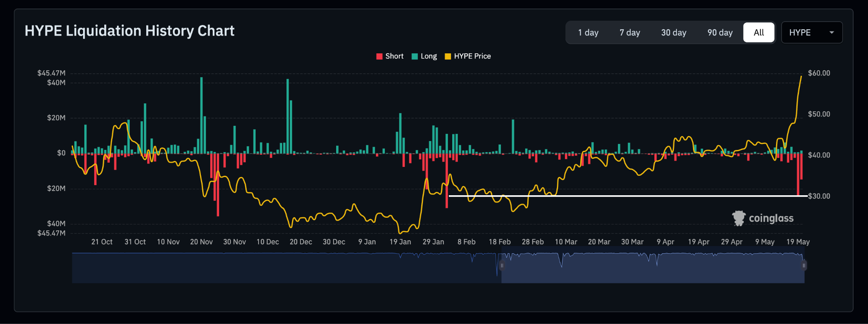Grab the left range slider handle
868x324 pixels.
[x=502, y=266]
